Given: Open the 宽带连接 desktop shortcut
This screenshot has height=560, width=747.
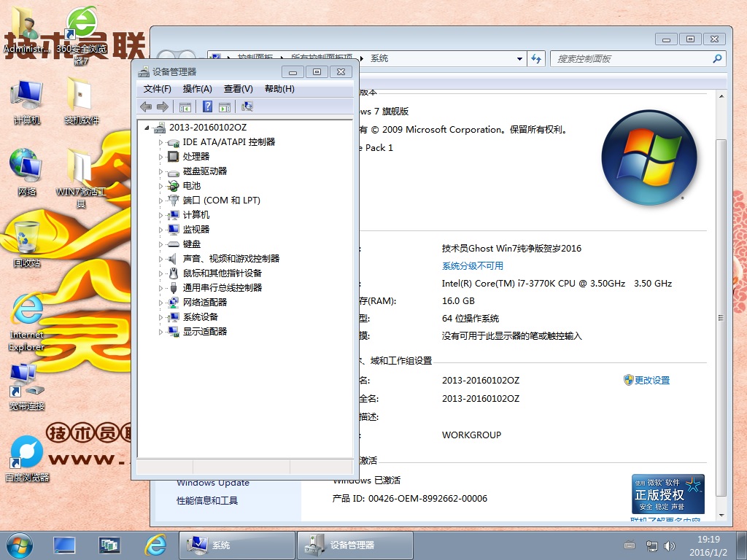Looking at the screenshot, I should click(27, 386).
